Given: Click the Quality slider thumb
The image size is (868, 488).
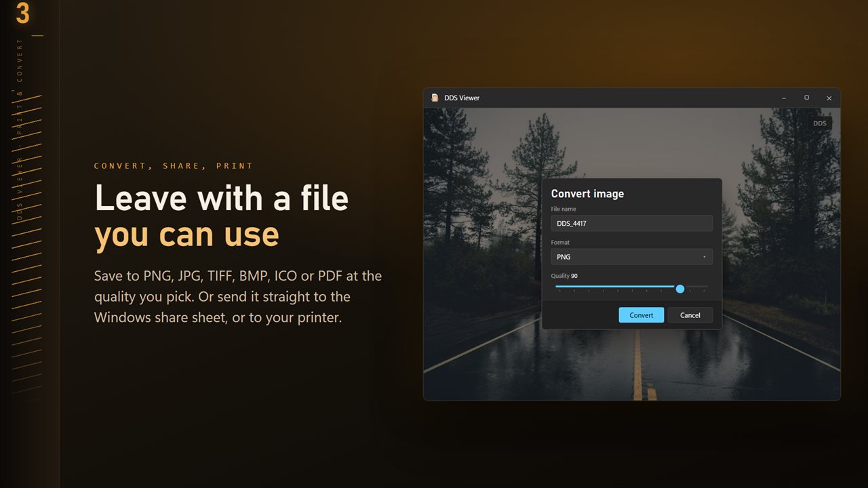Looking at the screenshot, I should (680, 289).
